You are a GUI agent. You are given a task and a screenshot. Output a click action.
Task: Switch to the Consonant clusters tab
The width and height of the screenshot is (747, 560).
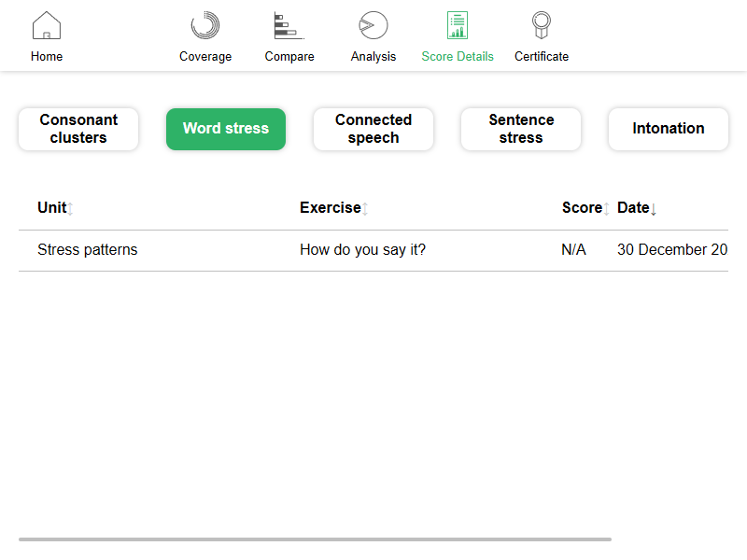coord(78,129)
